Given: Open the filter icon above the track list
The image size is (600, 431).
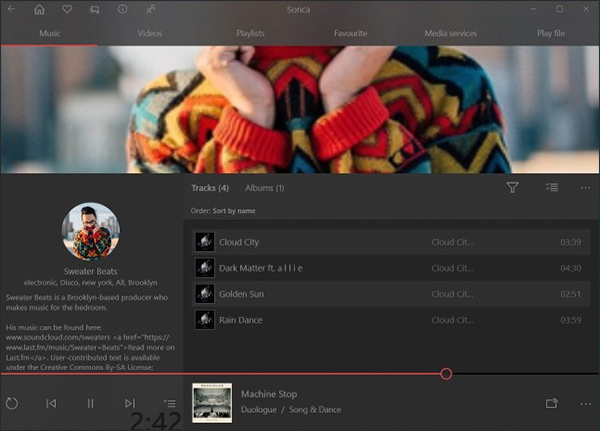Looking at the screenshot, I should [512, 188].
